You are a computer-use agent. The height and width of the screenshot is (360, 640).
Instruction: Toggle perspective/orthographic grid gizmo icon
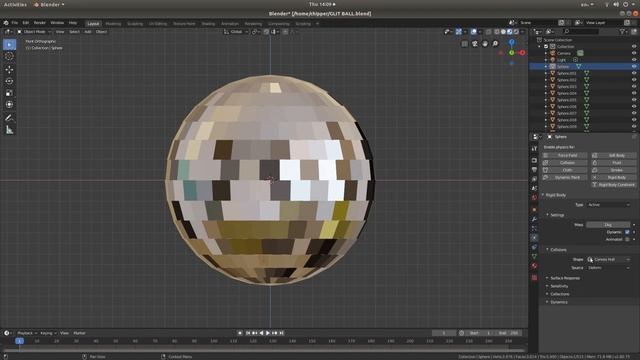click(x=464, y=44)
